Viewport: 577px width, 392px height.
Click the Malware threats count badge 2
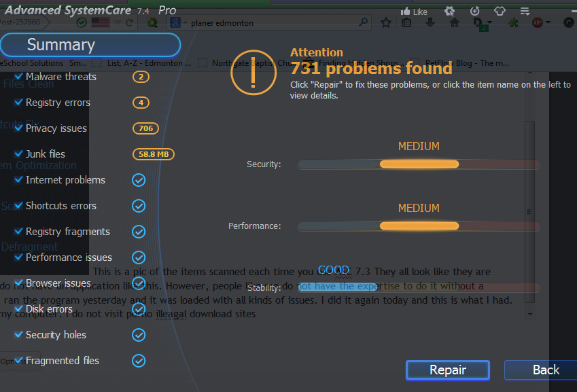[141, 77]
